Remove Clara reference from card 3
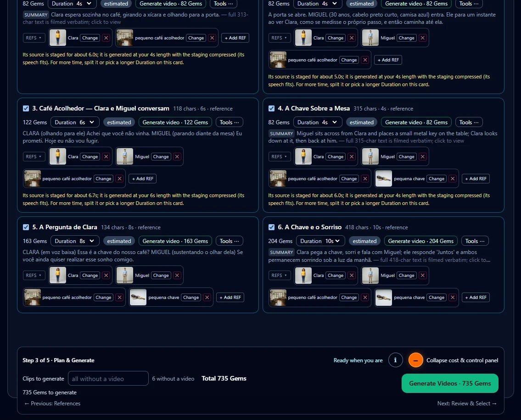Image resolution: width=521 pixels, height=420 pixels. pyautogui.click(x=106, y=157)
